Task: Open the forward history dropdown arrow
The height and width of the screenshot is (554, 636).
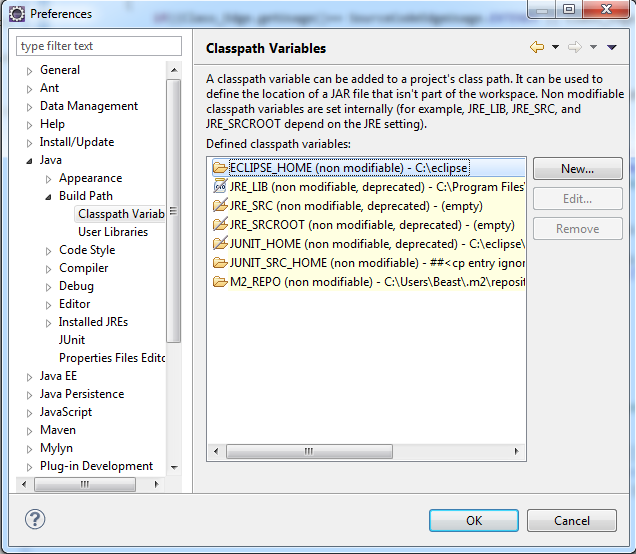Action: (x=593, y=47)
